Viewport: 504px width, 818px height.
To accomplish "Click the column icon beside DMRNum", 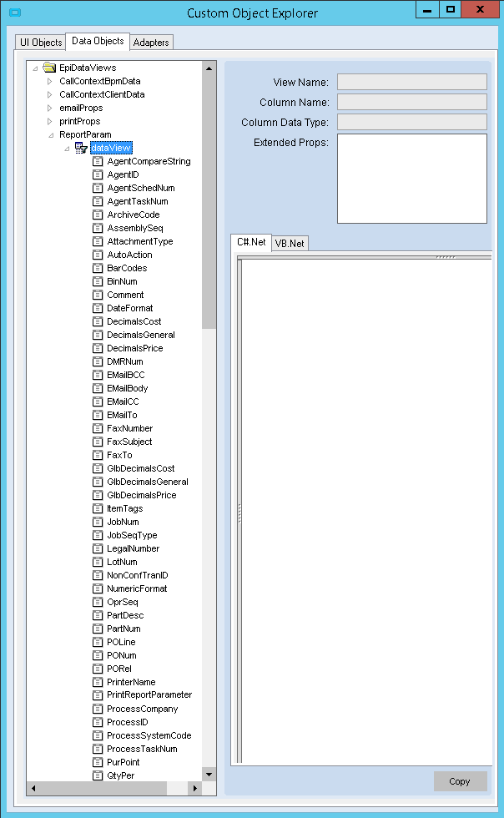I will tap(98, 361).
